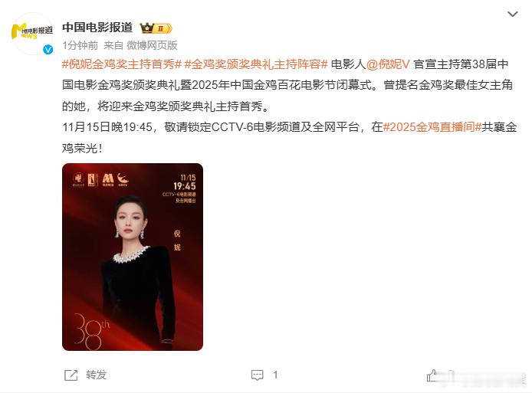Open the 中国电影报道 profile avatar
The width and height of the screenshot is (532, 393).
coord(32,34)
